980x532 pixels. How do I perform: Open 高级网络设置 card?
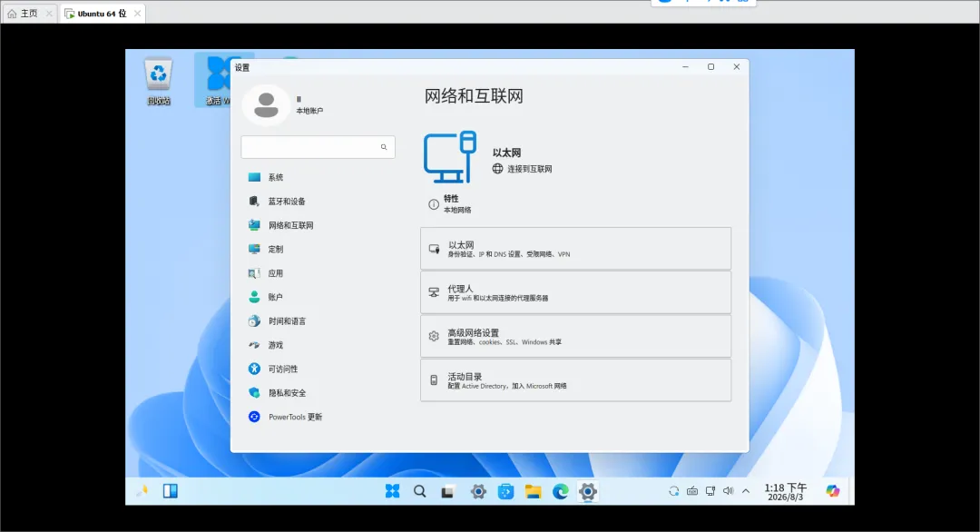pos(575,336)
